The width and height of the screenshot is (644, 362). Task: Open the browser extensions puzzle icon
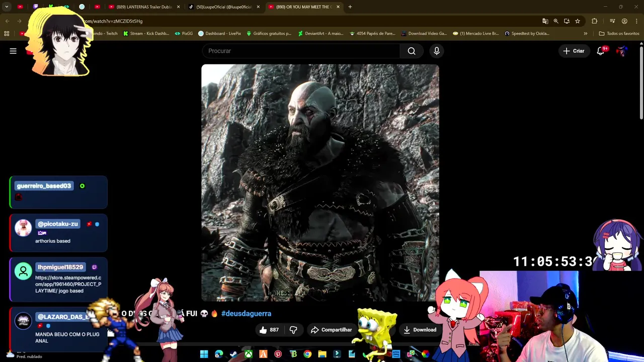pyautogui.click(x=595, y=21)
